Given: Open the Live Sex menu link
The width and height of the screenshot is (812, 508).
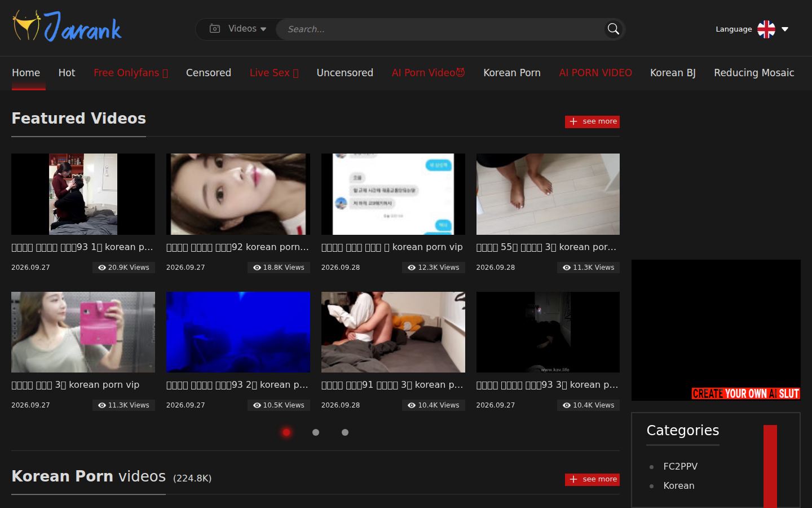Looking at the screenshot, I should coord(274,73).
